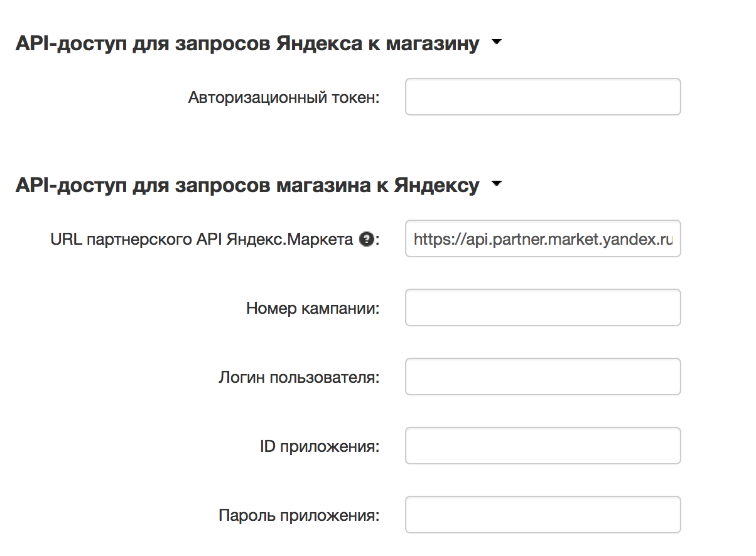This screenshot has height=556, width=756.
Task: Click the "Логин пользователя" label text
Action: 299,378
